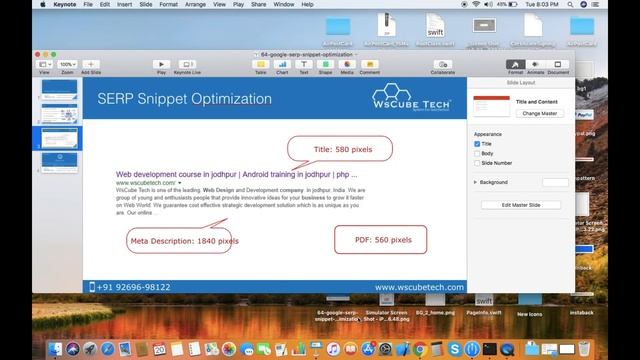640x360 pixels.
Task: Open the Format menu
Action: 169,4
